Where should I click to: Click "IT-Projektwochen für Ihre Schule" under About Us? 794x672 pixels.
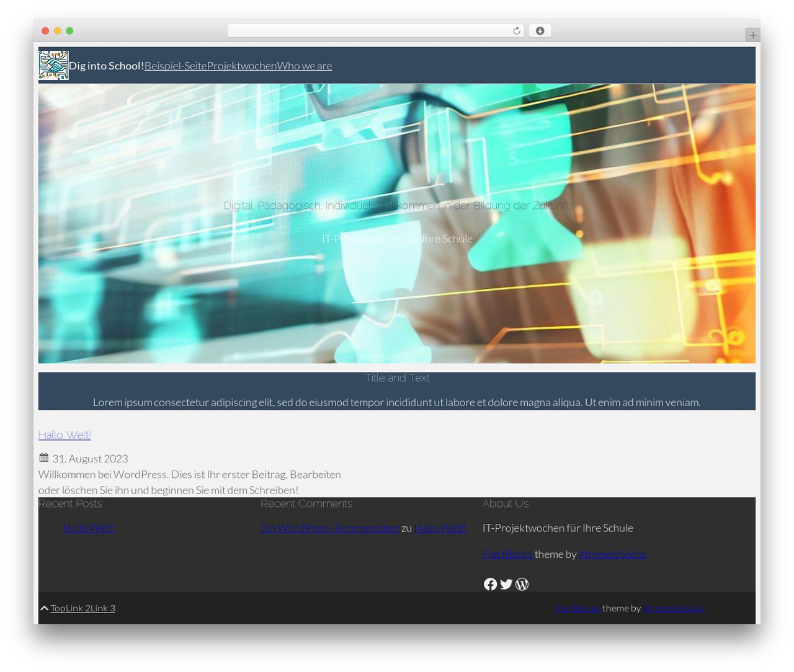pos(558,528)
